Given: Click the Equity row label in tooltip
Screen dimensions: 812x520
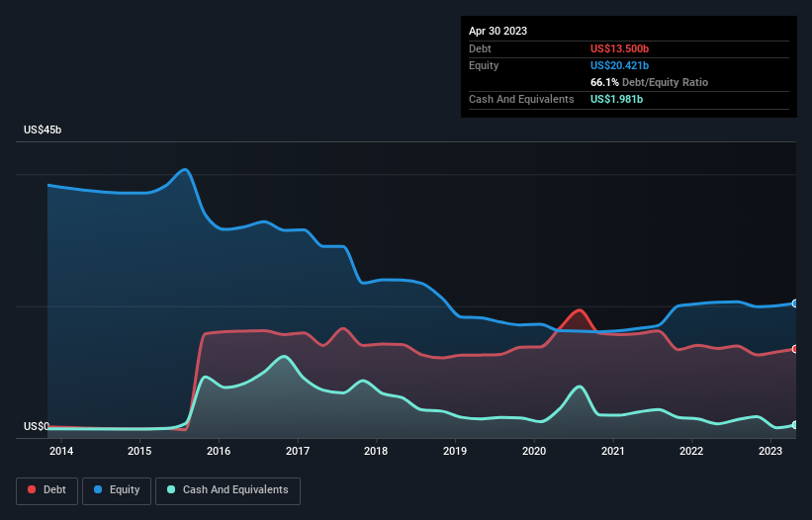Looking at the screenshot, I should (484, 65).
